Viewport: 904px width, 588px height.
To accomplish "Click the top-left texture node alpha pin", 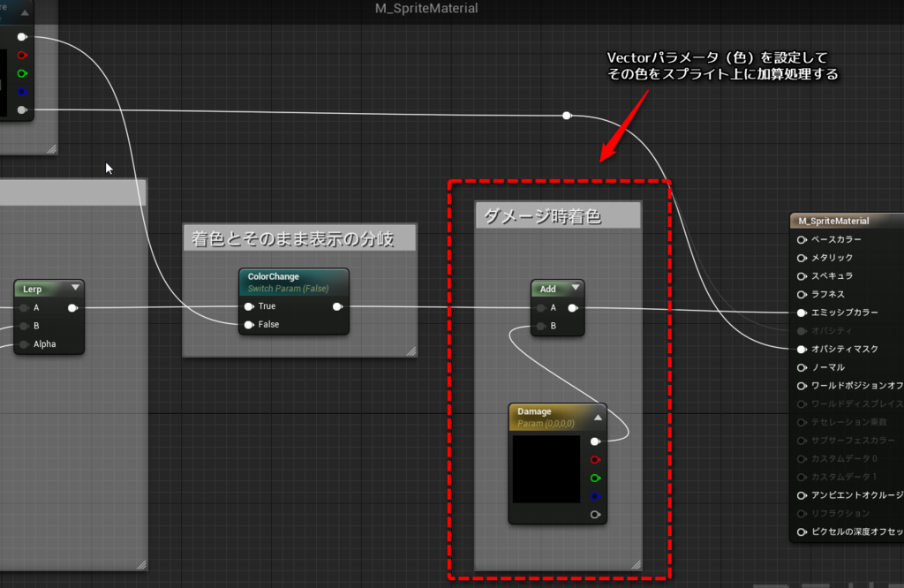I will [x=22, y=110].
